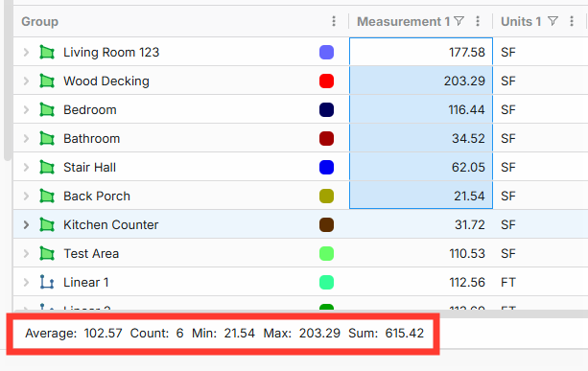Expand the Bathroom row

pos(26,139)
